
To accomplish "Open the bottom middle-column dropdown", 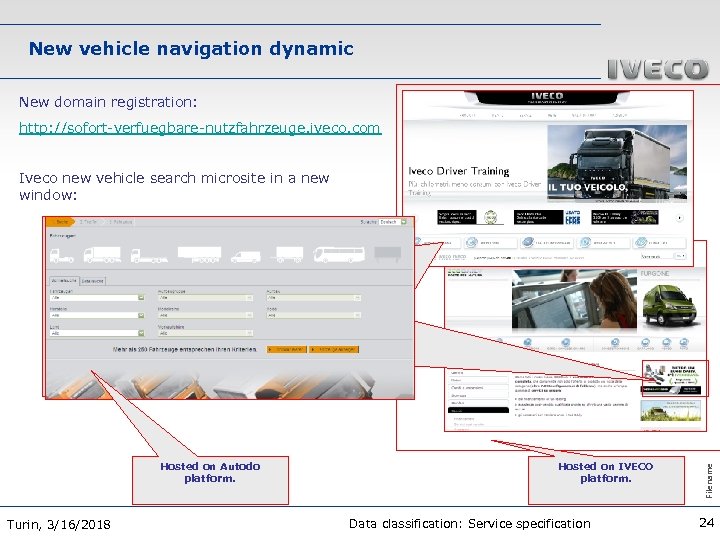I will click(205, 333).
